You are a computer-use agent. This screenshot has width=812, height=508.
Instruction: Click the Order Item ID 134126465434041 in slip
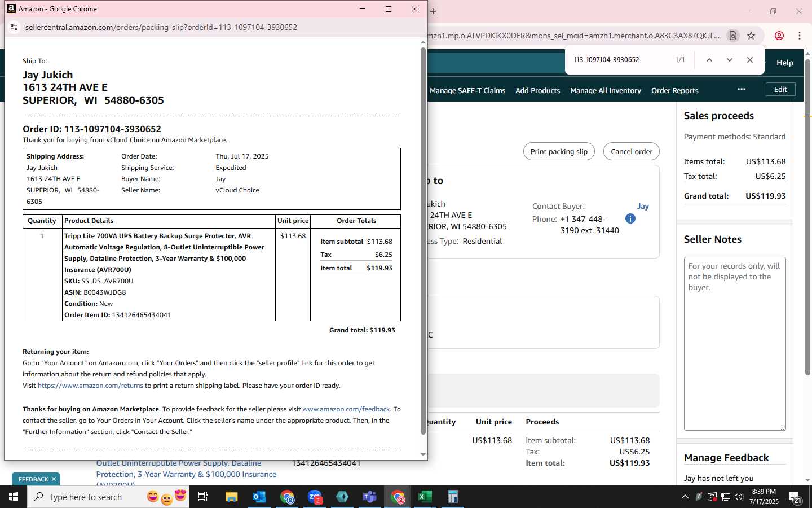[142, 315]
